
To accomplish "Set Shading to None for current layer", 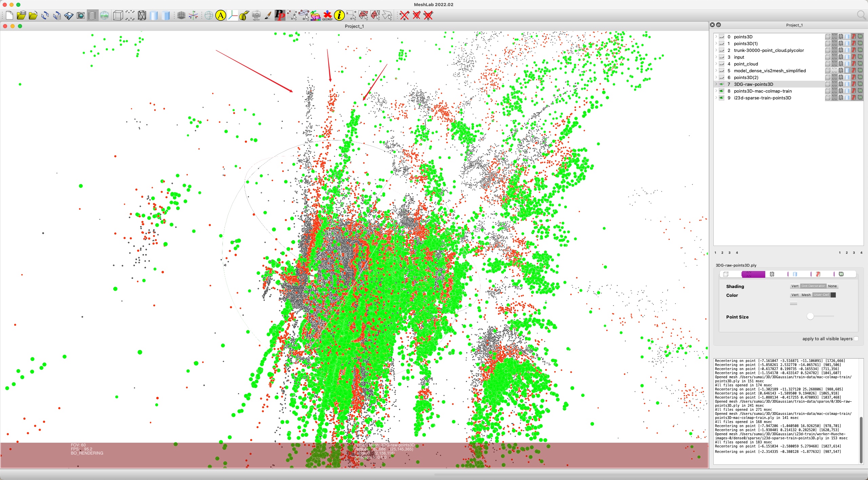I will click(832, 286).
